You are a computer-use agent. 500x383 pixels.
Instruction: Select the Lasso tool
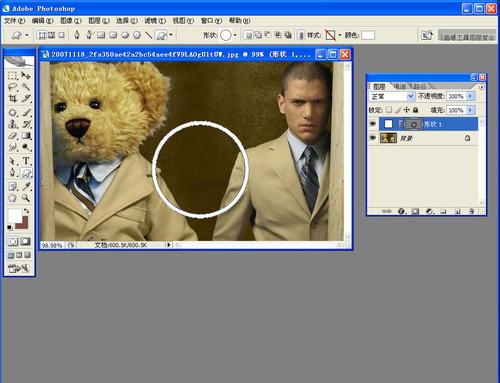coord(12,87)
